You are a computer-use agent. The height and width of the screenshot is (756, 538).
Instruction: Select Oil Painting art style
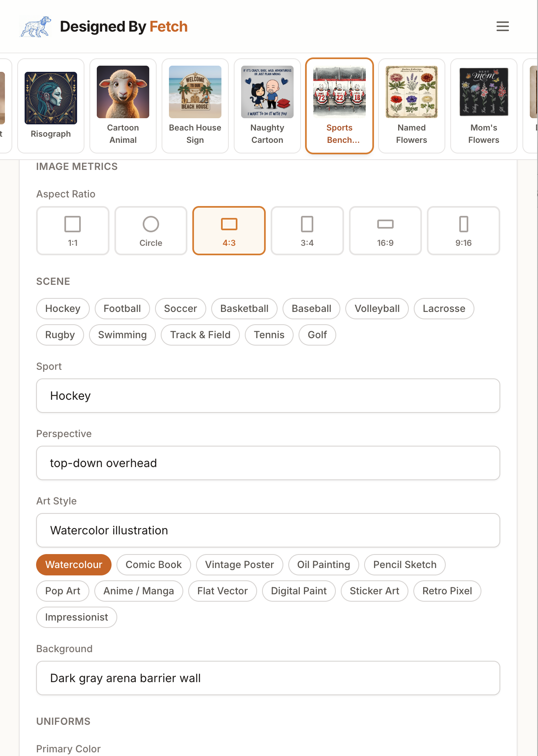(x=324, y=565)
